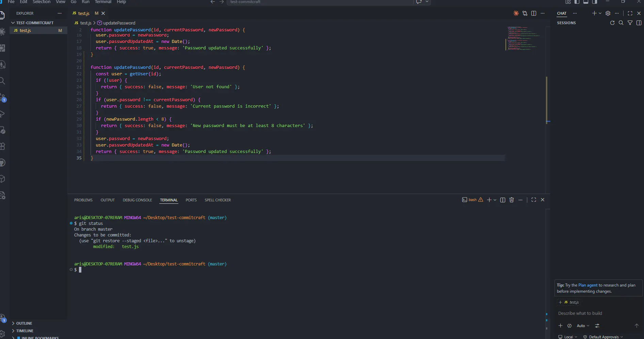Refresh the Sessions list
The image size is (644, 339).
[x=612, y=23]
